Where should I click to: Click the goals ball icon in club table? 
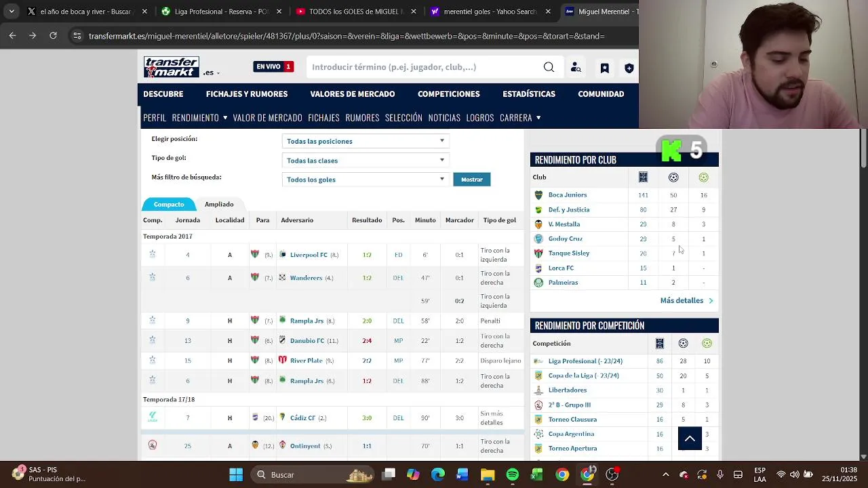click(x=673, y=178)
